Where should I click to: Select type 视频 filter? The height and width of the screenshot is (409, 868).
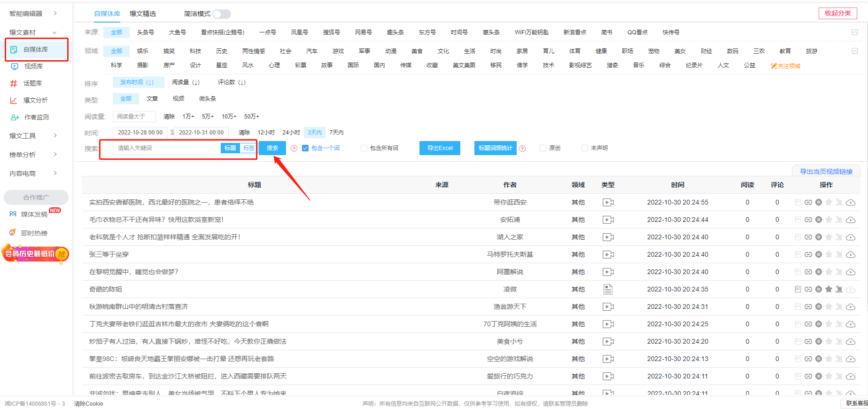coord(178,99)
